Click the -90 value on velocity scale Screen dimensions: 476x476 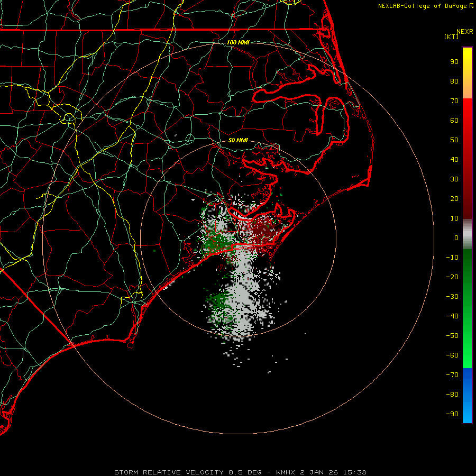pos(452,414)
